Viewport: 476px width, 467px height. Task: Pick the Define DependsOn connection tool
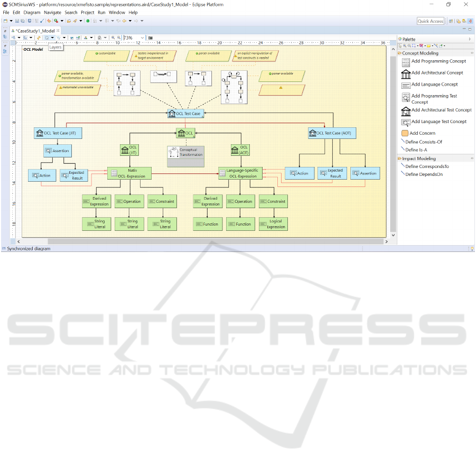(x=423, y=174)
